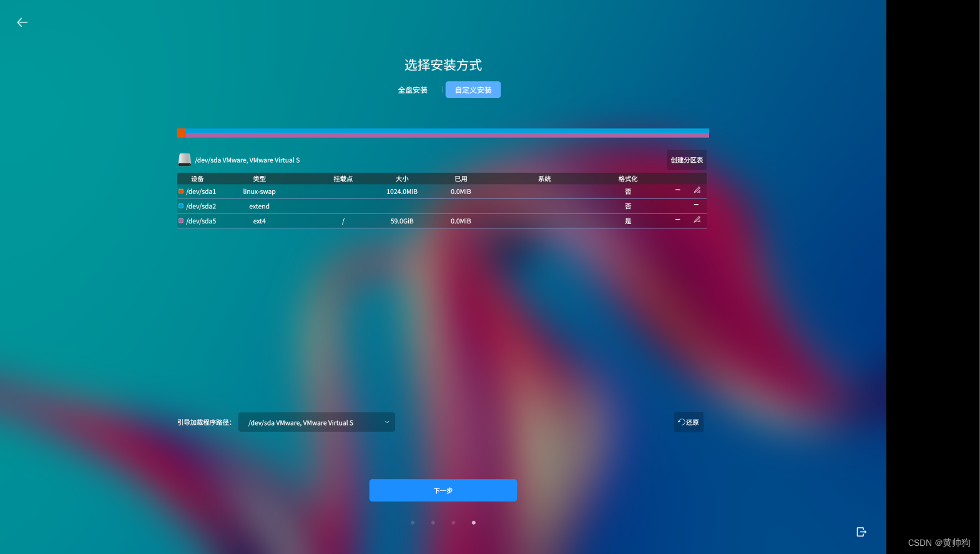Viewport: 980px width, 554px height.
Task: Switch to the 全盘安装 tab
Action: tap(413, 90)
